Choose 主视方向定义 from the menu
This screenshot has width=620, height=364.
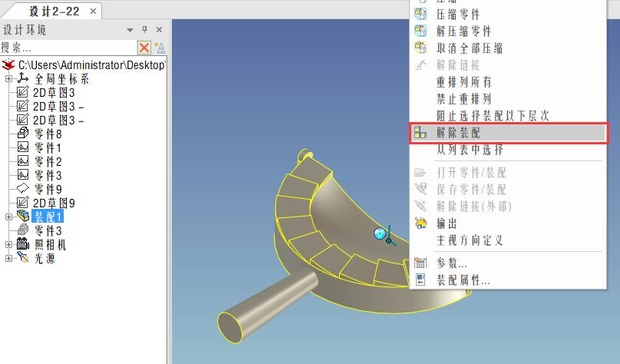pyautogui.click(x=470, y=240)
